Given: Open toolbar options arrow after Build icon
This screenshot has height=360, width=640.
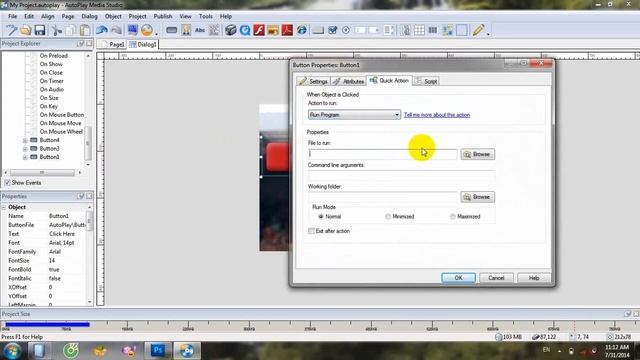Looking at the screenshot, I should click(x=157, y=34).
